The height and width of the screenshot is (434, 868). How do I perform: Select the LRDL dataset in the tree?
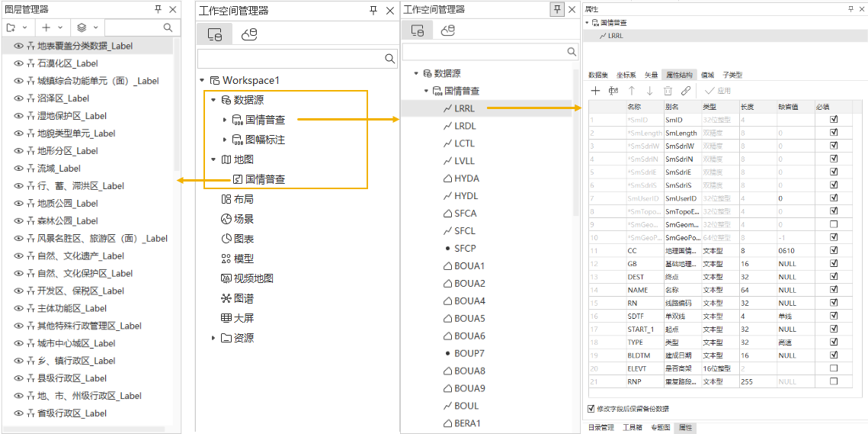(465, 126)
